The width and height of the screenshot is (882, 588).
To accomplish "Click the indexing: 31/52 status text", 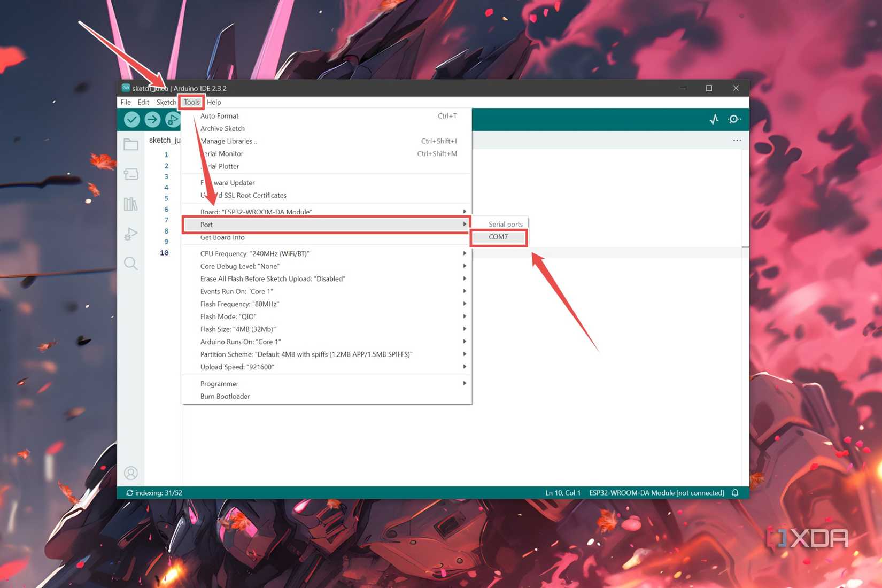I will click(159, 493).
